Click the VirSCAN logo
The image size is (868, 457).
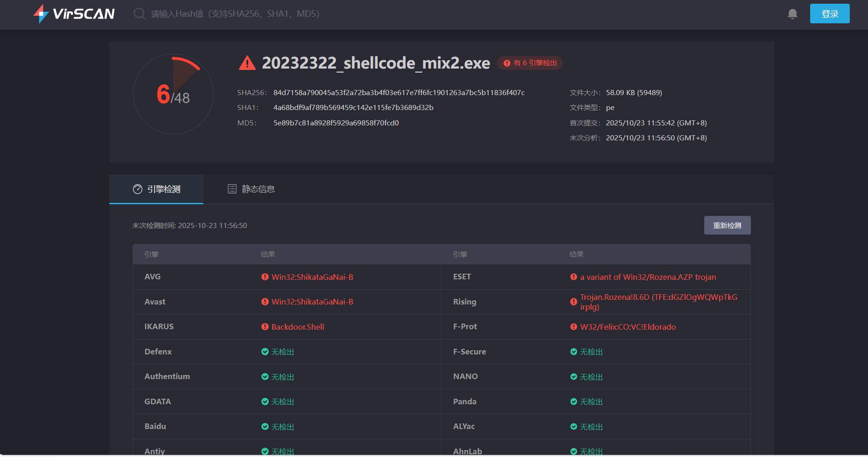point(74,14)
